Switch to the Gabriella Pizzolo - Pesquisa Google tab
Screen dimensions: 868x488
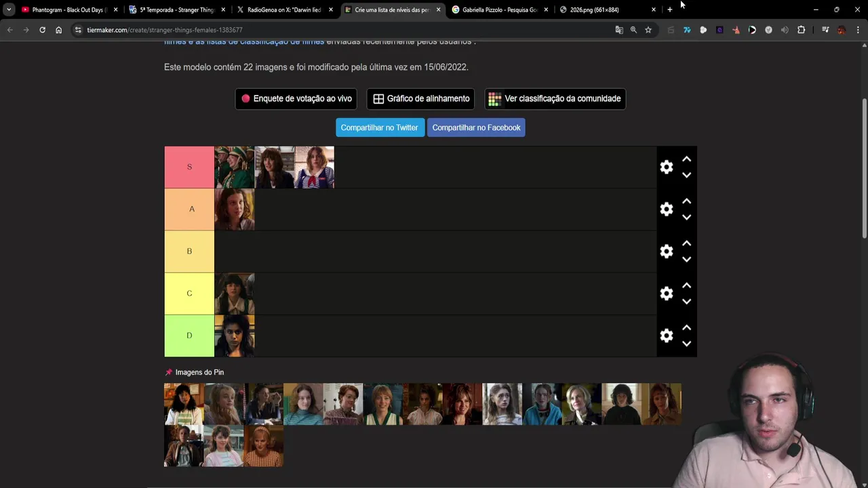499,9
